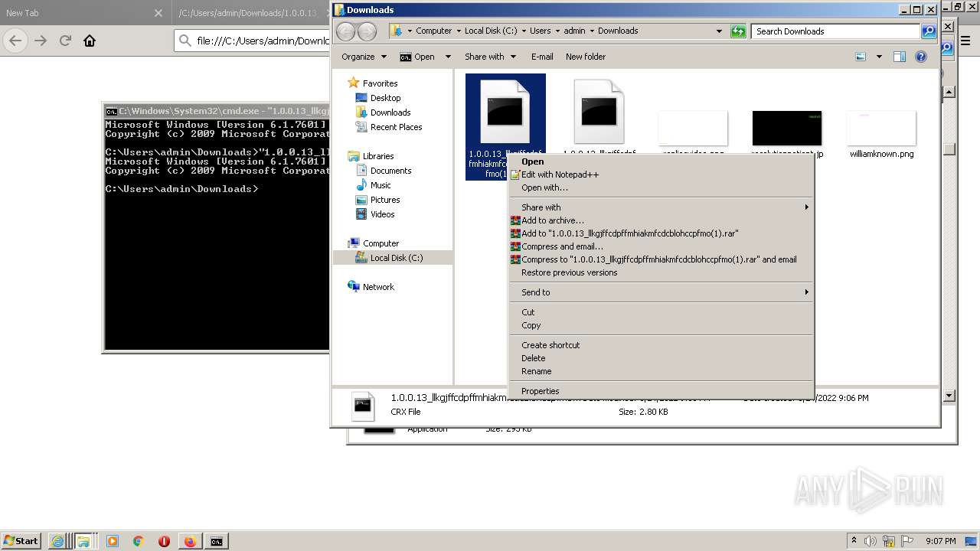The height and width of the screenshot is (551, 980).
Task: Expand the arrow next to Open toolbar button
Action: click(448, 57)
